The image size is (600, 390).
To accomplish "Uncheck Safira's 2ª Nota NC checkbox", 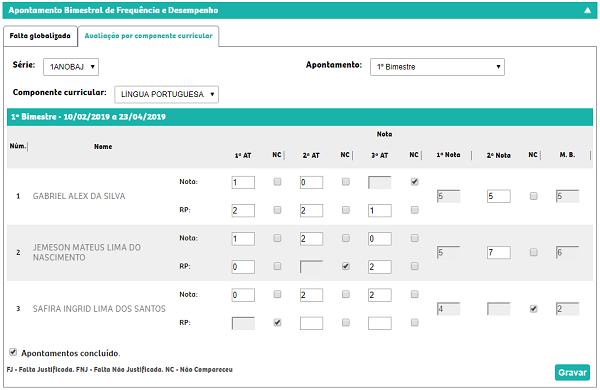I will pyautogui.click(x=533, y=308).
